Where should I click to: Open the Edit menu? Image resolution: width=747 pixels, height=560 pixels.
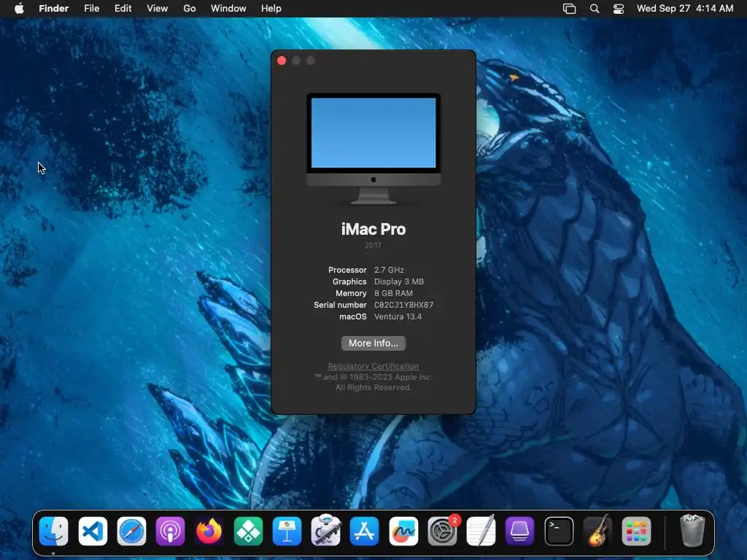click(123, 9)
